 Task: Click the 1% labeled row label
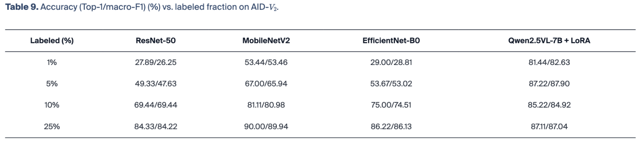click(x=52, y=62)
